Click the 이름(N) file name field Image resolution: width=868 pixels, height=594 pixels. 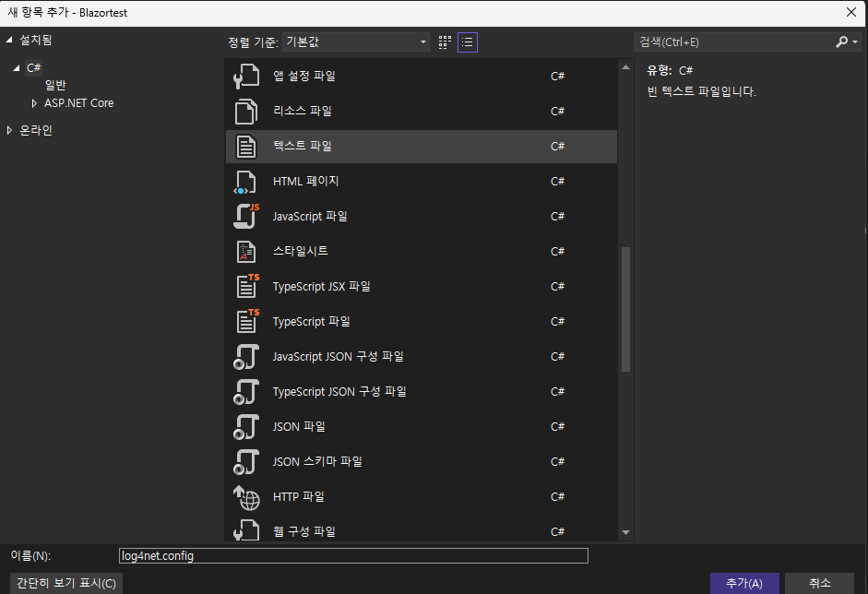[353, 556]
